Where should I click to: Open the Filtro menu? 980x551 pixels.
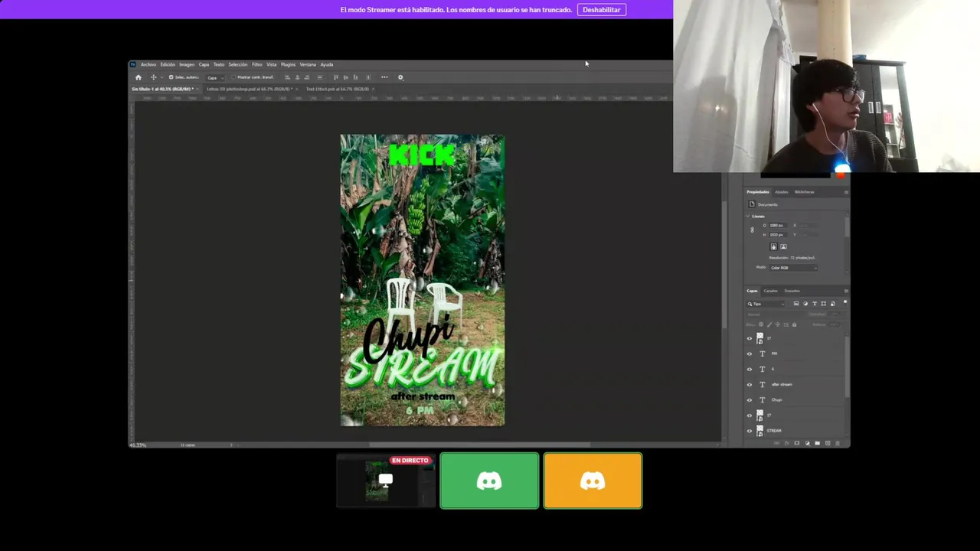[x=257, y=64]
